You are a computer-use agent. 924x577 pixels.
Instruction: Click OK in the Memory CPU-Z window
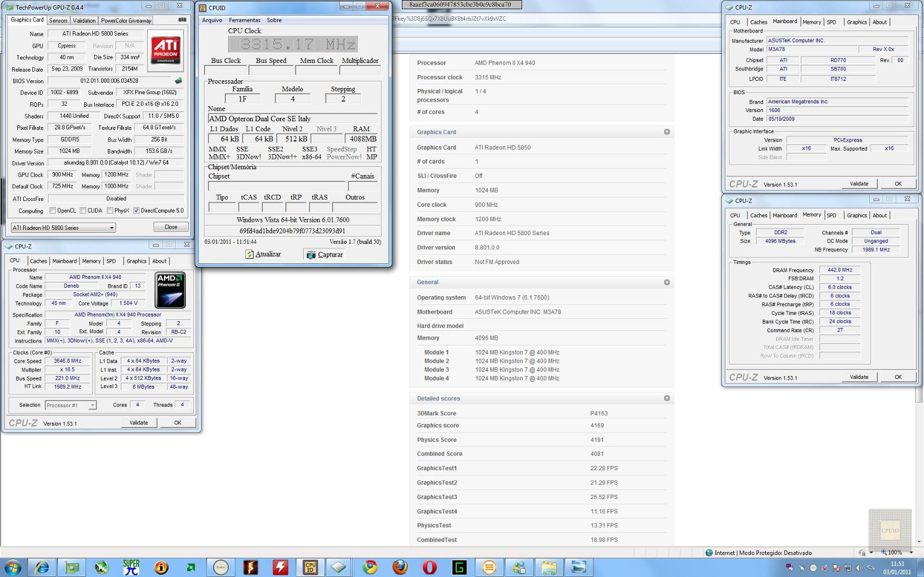pos(898,377)
